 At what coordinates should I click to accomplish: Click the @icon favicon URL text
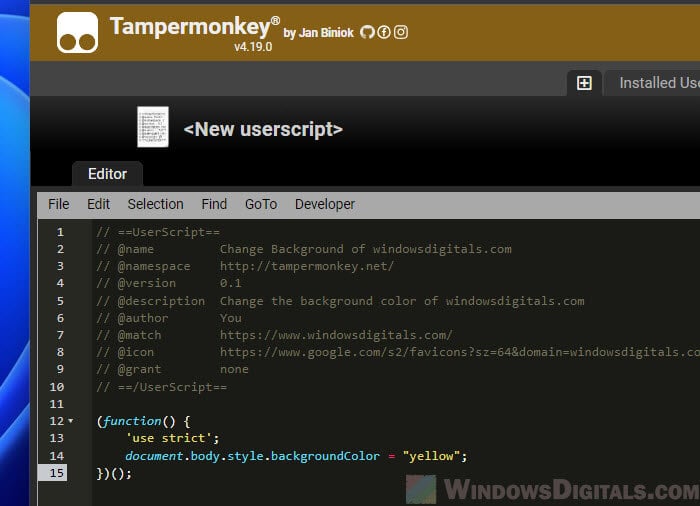coord(460,352)
